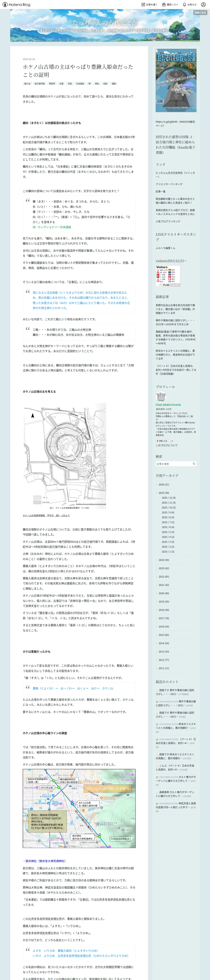210x980 pixels.
Task: Expand the 2017 (76) archive year
Action: click(x=157, y=619)
